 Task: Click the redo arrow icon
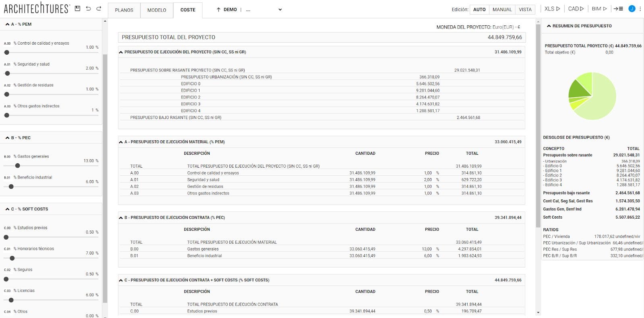pyautogui.click(x=99, y=8)
